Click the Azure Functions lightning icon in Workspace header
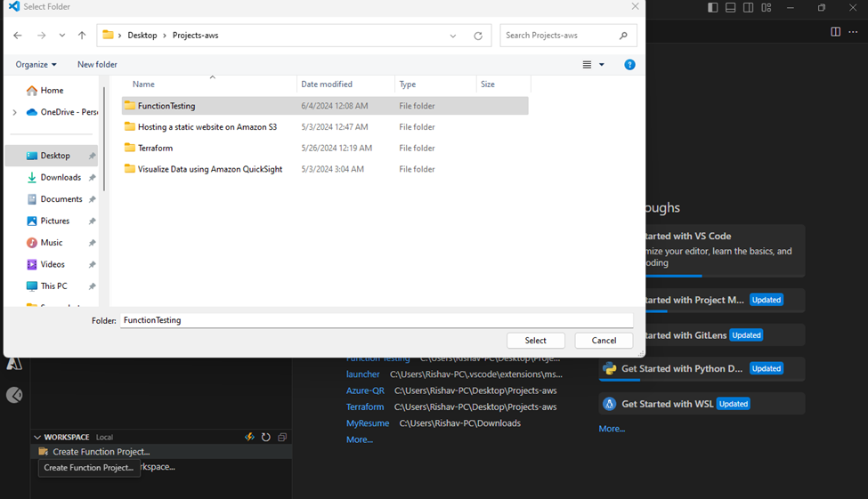 [x=249, y=437]
